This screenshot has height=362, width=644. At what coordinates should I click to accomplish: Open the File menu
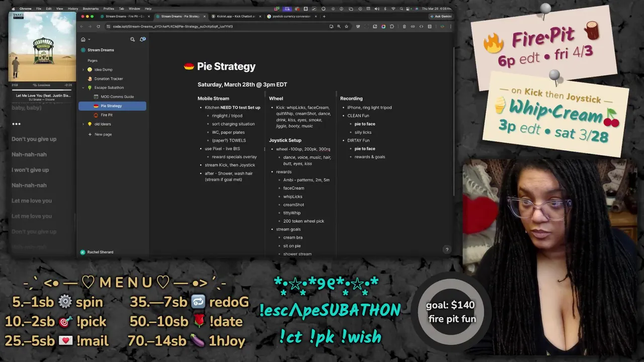pyautogui.click(x=39, y=9)
